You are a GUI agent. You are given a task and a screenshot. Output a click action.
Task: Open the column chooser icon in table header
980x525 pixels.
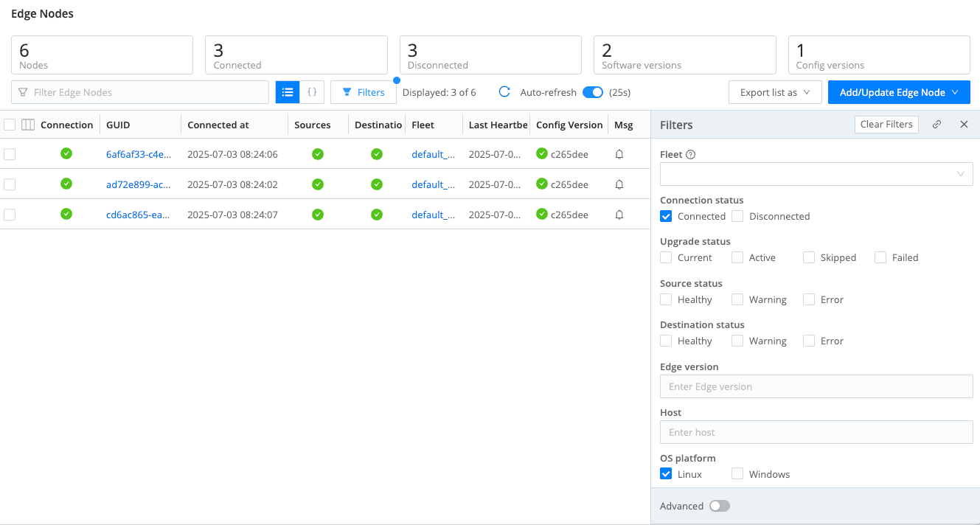[x=28, y=125]
